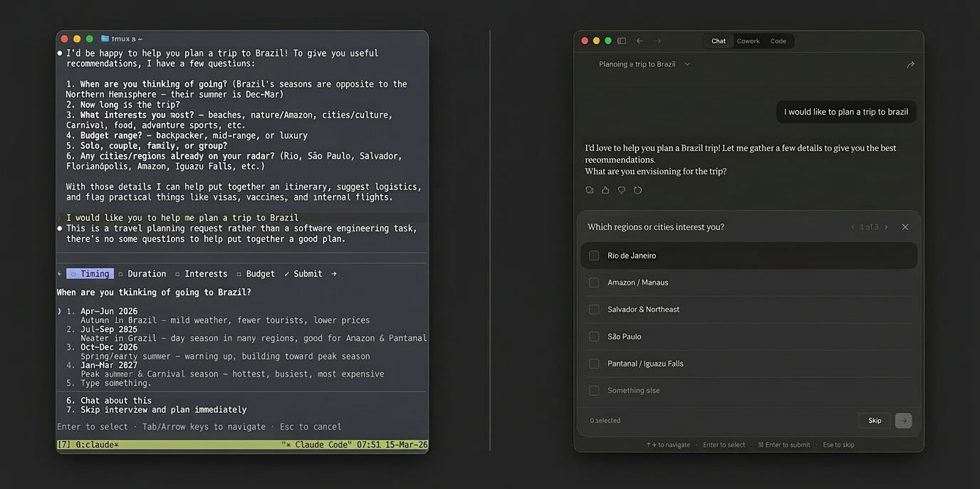Image resolution: width=980 pixels, height=489 pixels.
Task: Select the Duration tab in terminal
Action: pos(146,274)
